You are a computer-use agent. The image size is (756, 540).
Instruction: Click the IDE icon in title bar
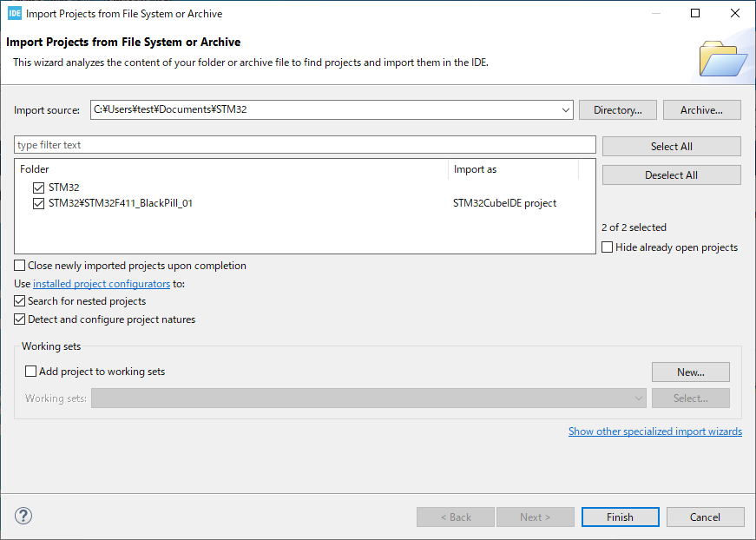tap(15, 14)
